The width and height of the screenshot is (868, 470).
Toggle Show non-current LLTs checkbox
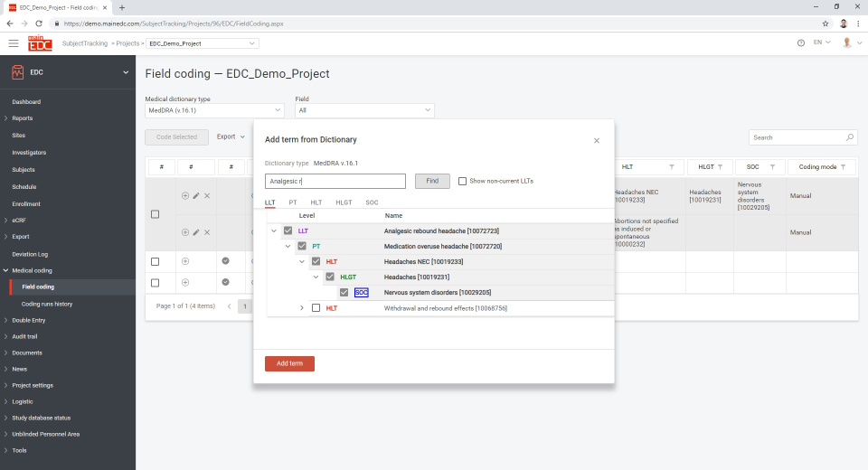coord(462,181)
